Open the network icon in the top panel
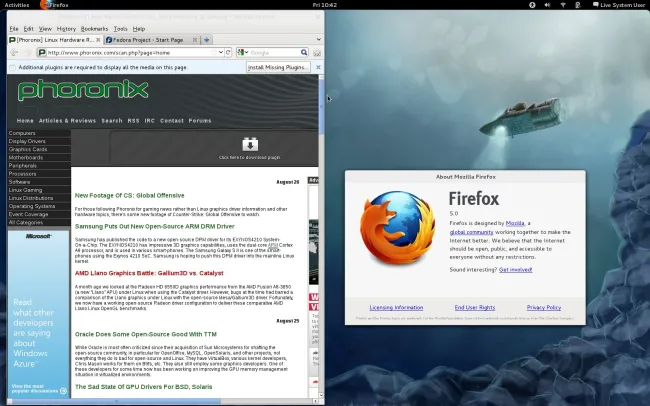Screen dimensions: 650x406 tap(563, 5)
